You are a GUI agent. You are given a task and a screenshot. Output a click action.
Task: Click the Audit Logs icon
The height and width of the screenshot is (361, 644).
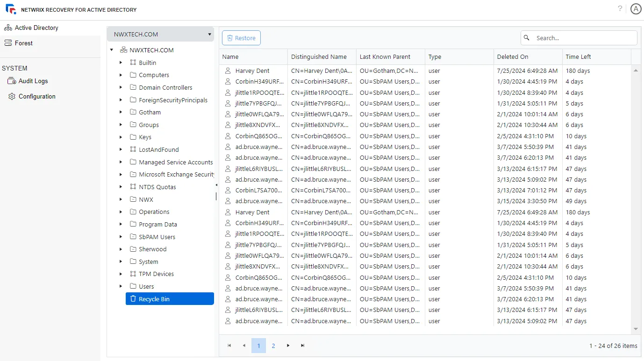pos(12,81)
